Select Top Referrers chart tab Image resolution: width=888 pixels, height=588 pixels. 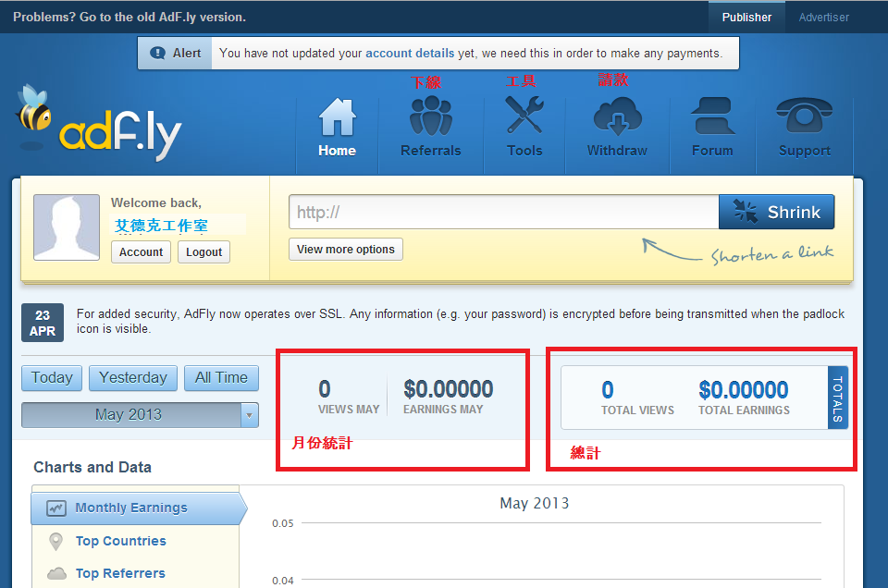(x=136, y=573)
